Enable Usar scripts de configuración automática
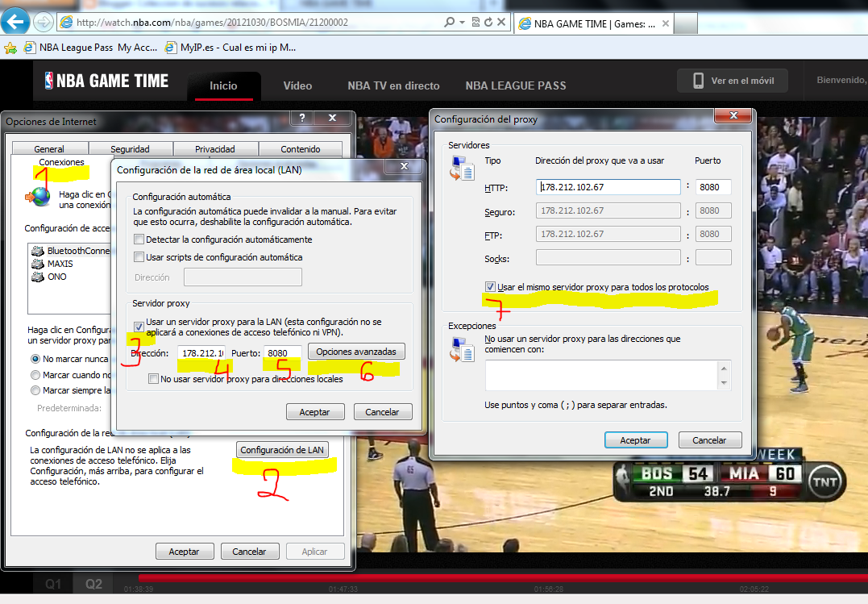Screen dimensions: 868x604 pos(139,257)
